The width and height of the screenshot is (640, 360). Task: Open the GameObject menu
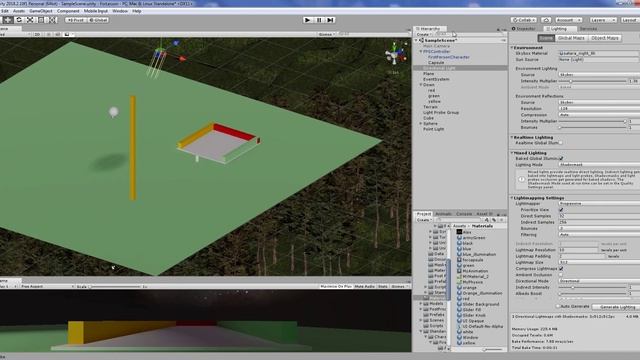click(x=41, y=11)
